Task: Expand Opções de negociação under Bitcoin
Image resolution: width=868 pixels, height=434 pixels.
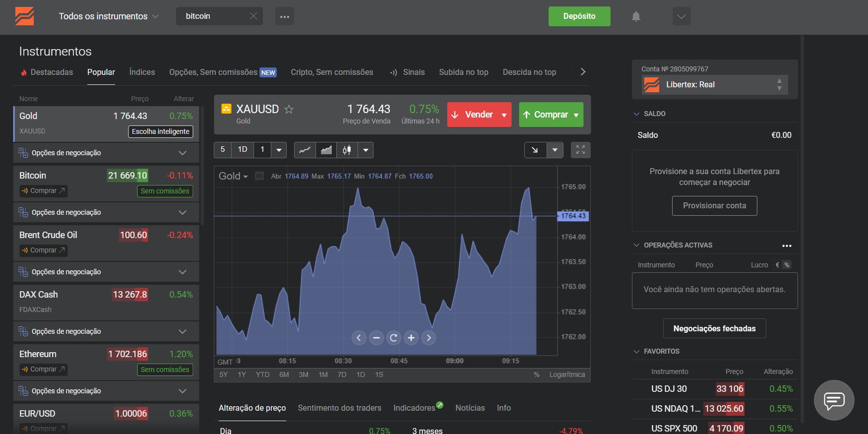Action: tap(106, 212)
